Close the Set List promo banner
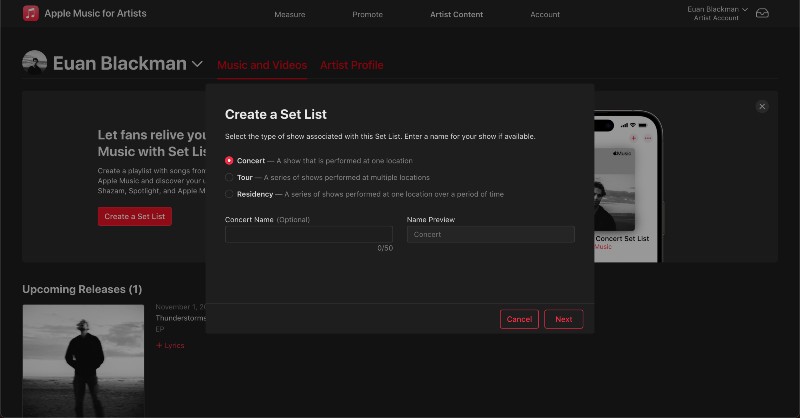The image size is (800, 418). 762,106
